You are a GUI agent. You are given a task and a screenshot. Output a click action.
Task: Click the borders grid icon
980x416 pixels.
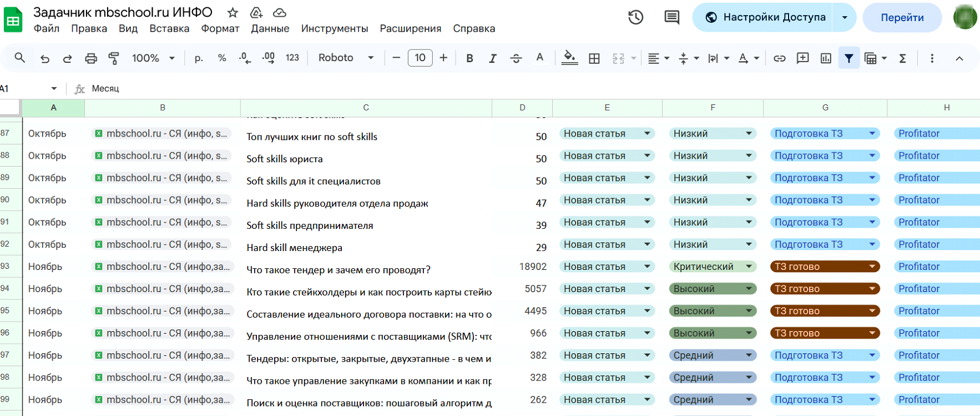pos(594,58)
